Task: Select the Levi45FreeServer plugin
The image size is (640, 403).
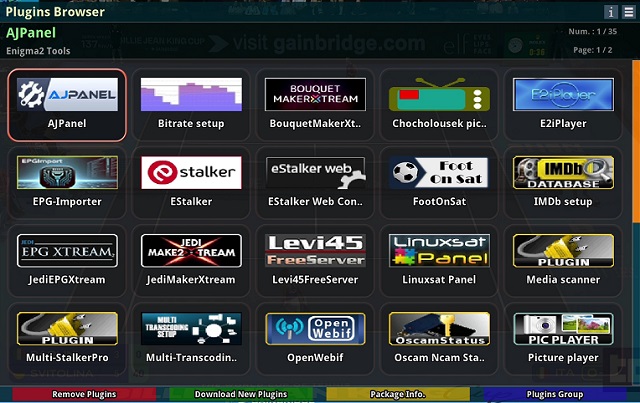Action: 315,261
